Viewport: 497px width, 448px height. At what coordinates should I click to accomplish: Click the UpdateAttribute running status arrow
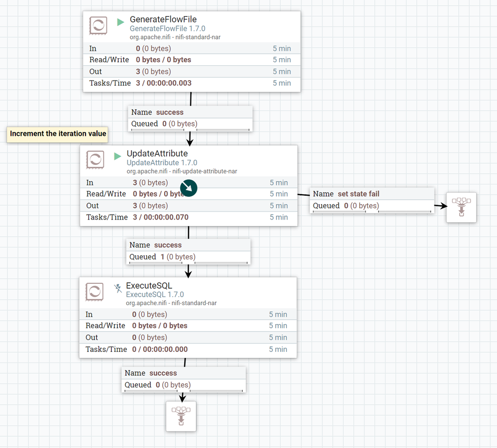pos(117,156)
